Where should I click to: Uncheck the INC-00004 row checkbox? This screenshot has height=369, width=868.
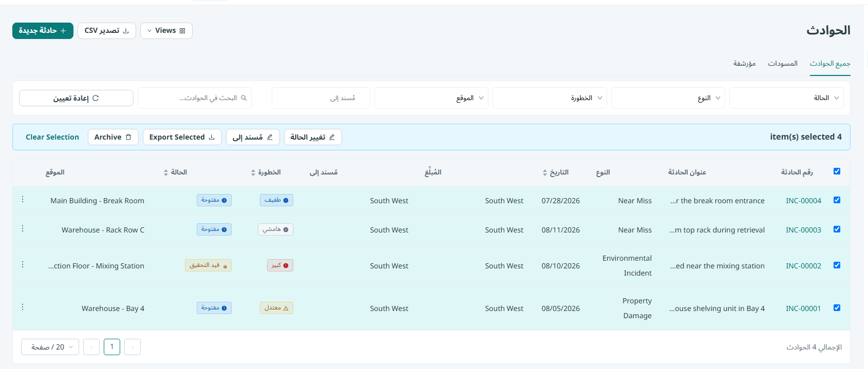coord(837,200)
